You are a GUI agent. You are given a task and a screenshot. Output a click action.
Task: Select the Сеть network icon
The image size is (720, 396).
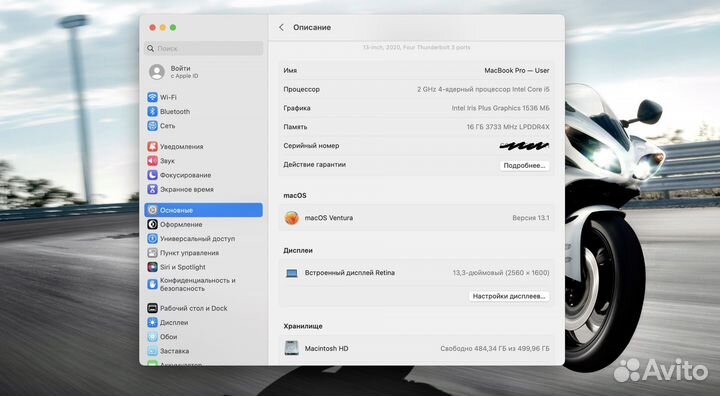pyautogui.click(x=152, y=126)
